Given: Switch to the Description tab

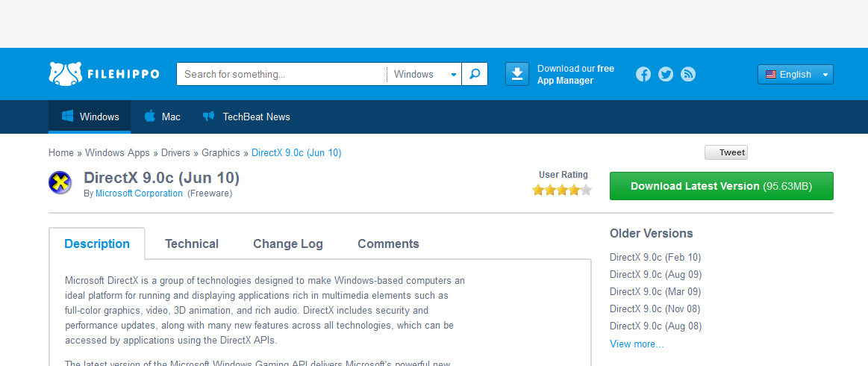Looking at the screenshot, I should 97,244.
